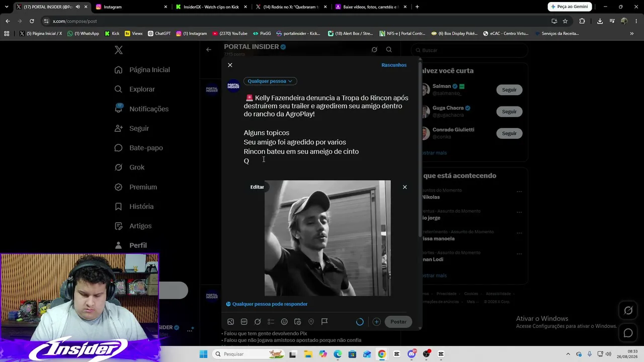The height and width of the screenshot is (362, 644).
Task: Open Windows Start menu
Action: pos(203,354)
